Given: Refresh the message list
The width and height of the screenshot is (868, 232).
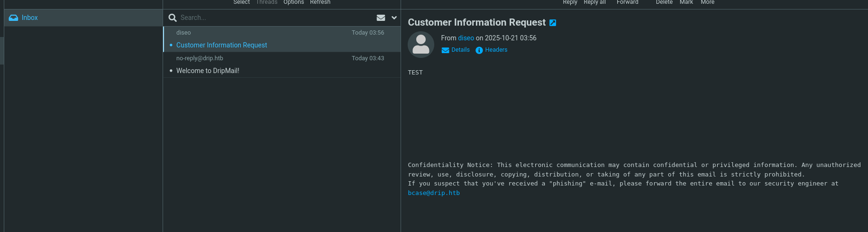Looking at the screenshot, I should (x=320, y=2).
